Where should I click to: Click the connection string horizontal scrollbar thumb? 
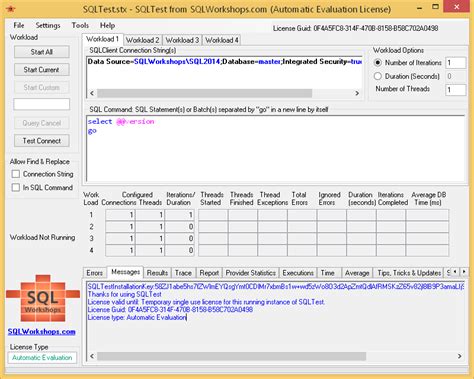pyautogui.click(x=204, y=93)
